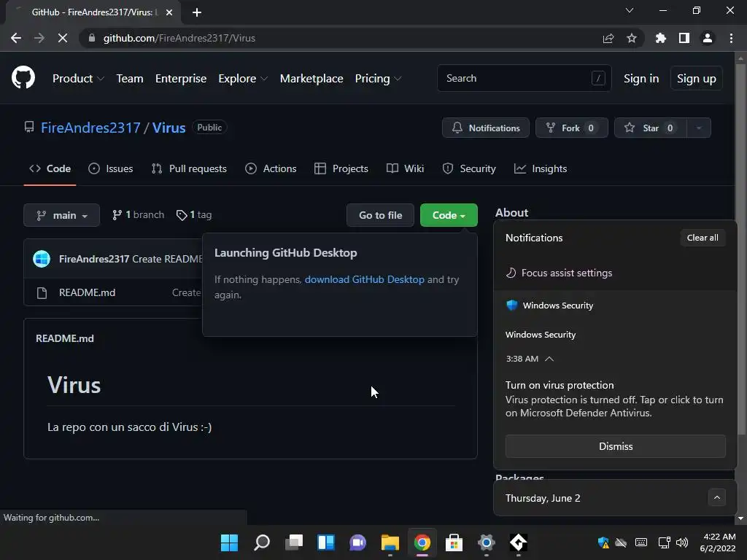
Task: Open taskbar Search magnifier
Action: (x=262, y=542)
